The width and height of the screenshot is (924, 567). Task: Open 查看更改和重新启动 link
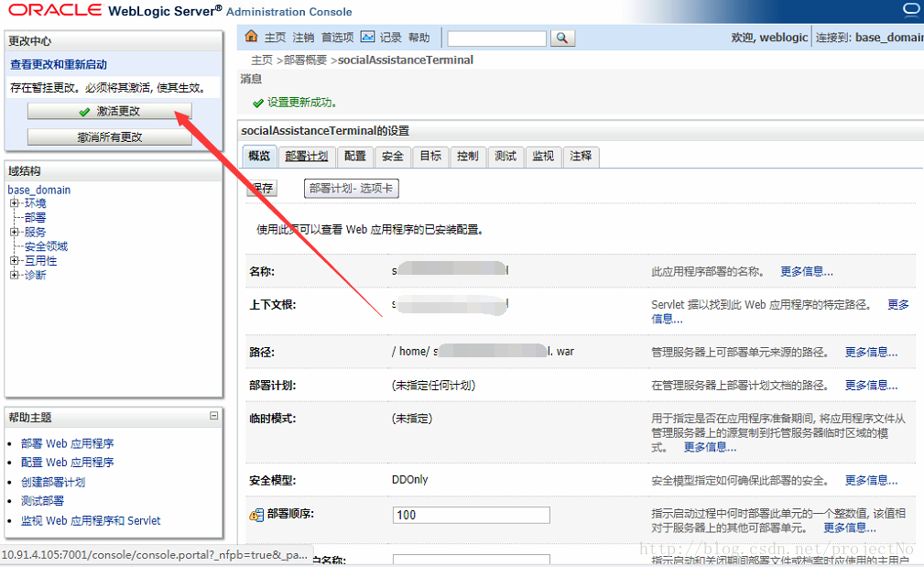[x=59, y=65]
